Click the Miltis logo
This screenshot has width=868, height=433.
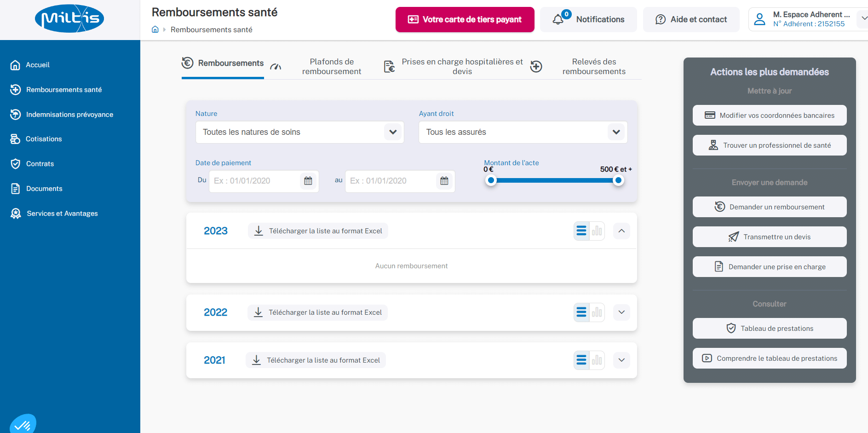pos(69,19)
